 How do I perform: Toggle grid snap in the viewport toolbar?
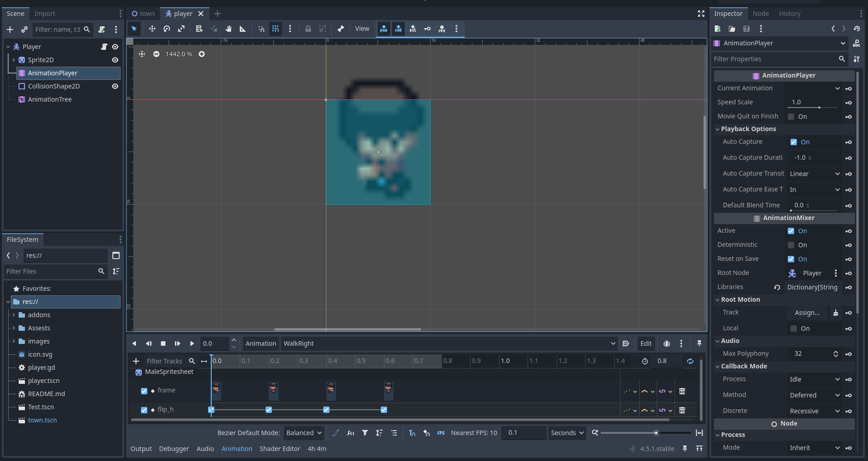[275, 29]
